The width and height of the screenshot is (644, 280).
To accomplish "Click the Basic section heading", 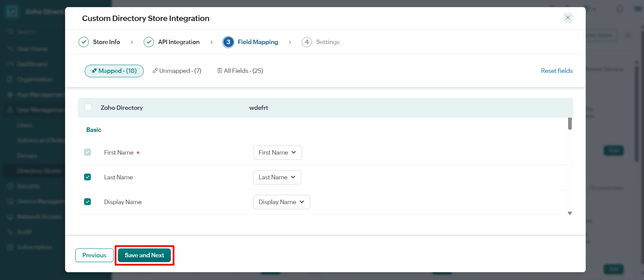I will click(x=94, y=130).
